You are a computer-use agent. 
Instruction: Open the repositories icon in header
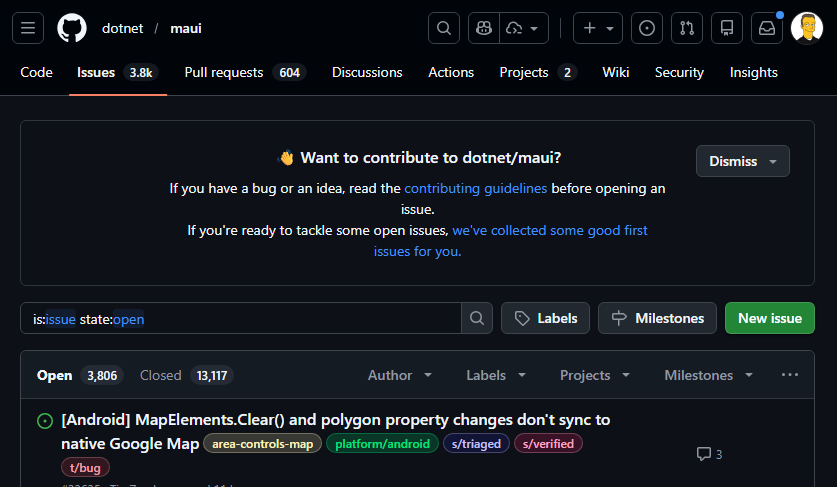[x=727, y=28]
